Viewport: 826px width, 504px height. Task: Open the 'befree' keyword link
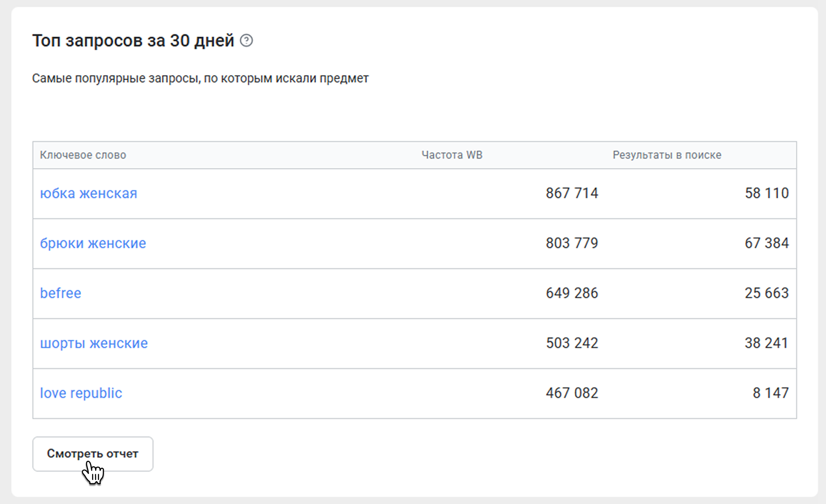(x=61, y=293)
